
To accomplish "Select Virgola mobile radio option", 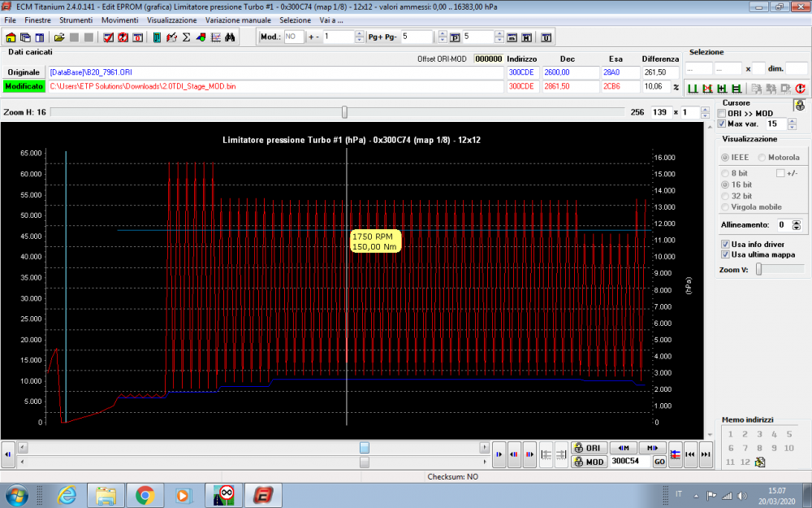I will click(725, 206).
